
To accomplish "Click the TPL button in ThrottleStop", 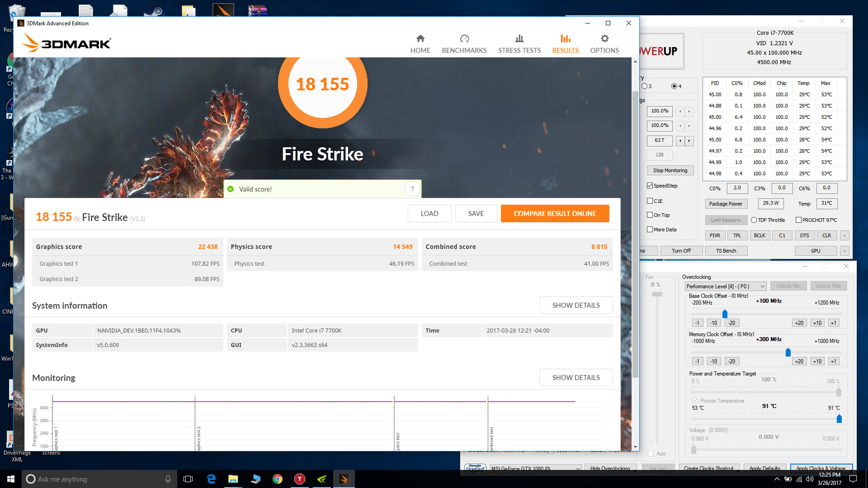I will 737,235.
